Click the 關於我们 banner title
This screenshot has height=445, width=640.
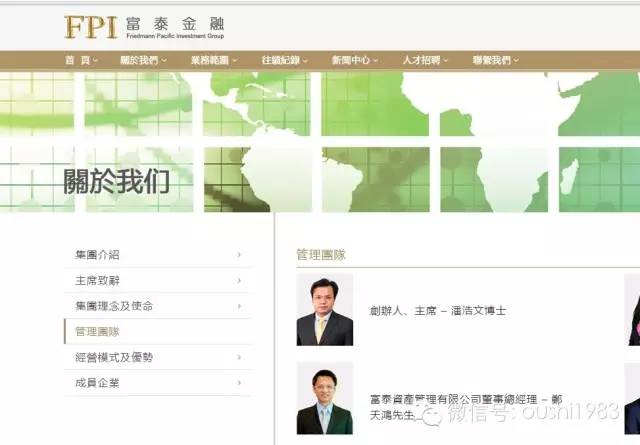click(116, 181)
